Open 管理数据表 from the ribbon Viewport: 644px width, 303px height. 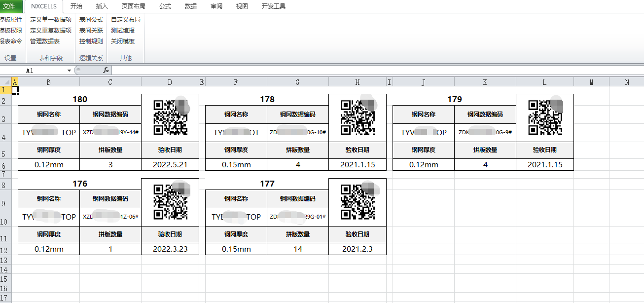(x=45, y=41)
